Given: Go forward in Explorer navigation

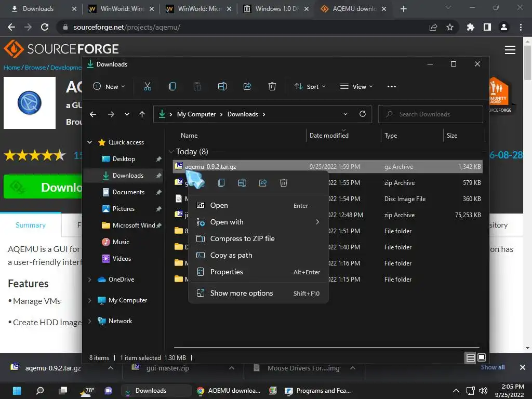Looking at the screenshot, I should [x=111, y=114].
